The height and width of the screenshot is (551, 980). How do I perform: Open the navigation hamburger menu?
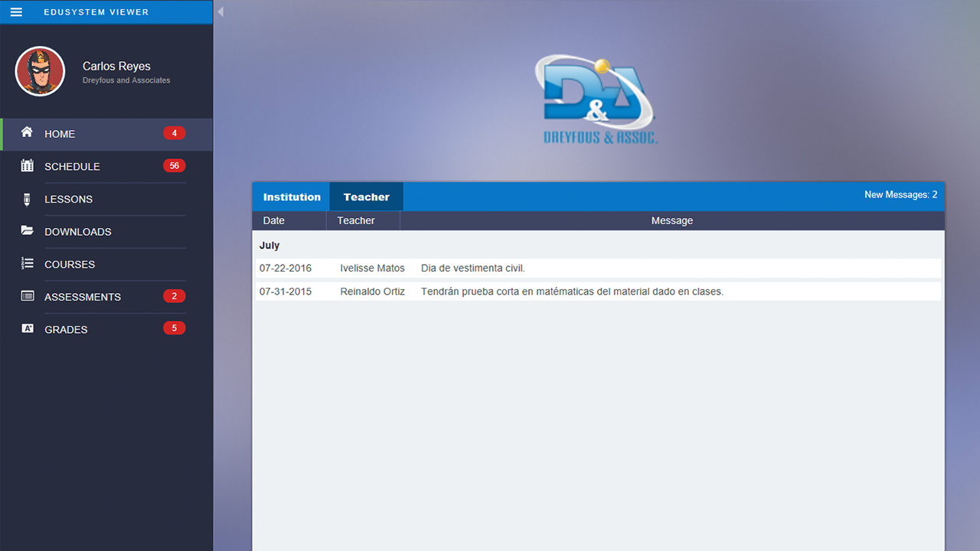coord(16,11)
